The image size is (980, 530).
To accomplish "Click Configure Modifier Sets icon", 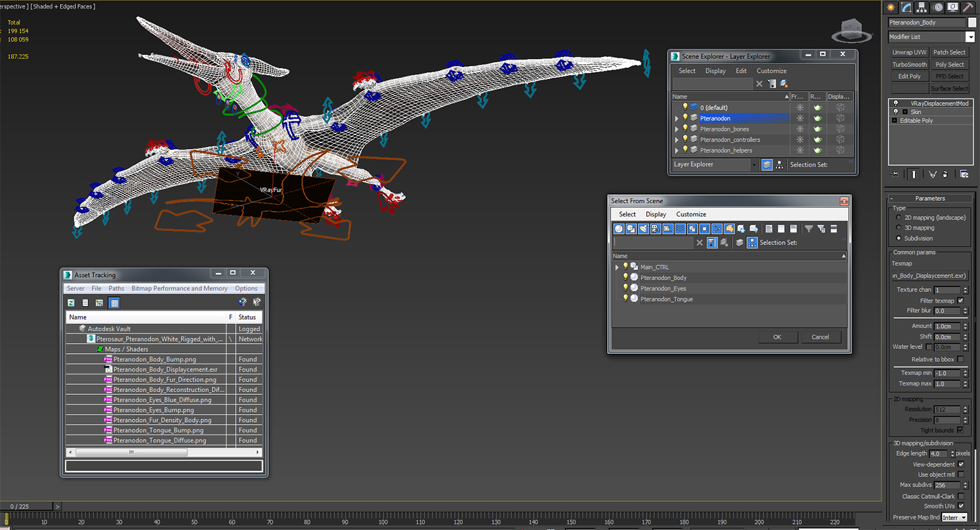I will click(x=963, y=174).
